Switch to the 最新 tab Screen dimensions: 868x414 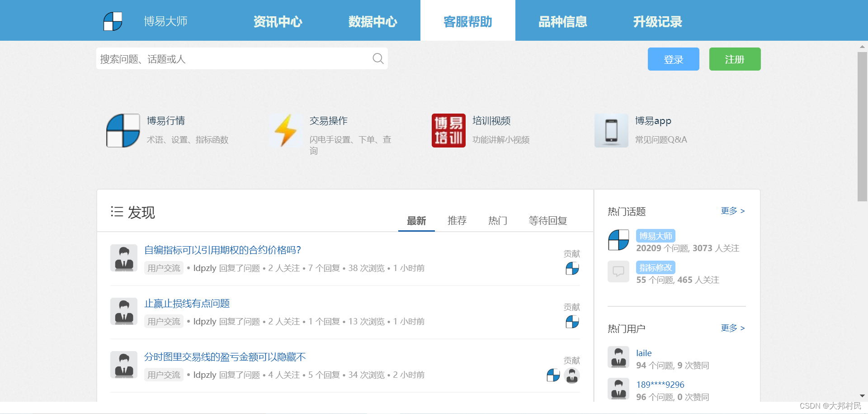coord(416,220)
